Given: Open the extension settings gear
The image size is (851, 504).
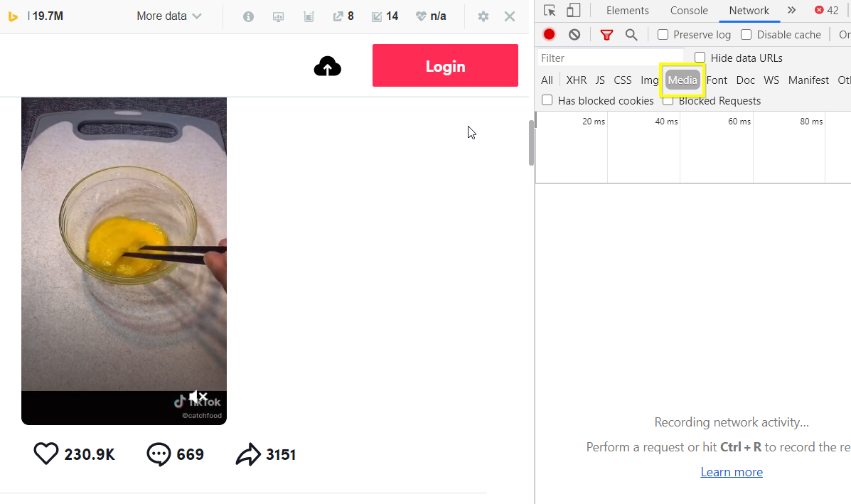Looking at the screenshot, I should click(x=483, y=16).
